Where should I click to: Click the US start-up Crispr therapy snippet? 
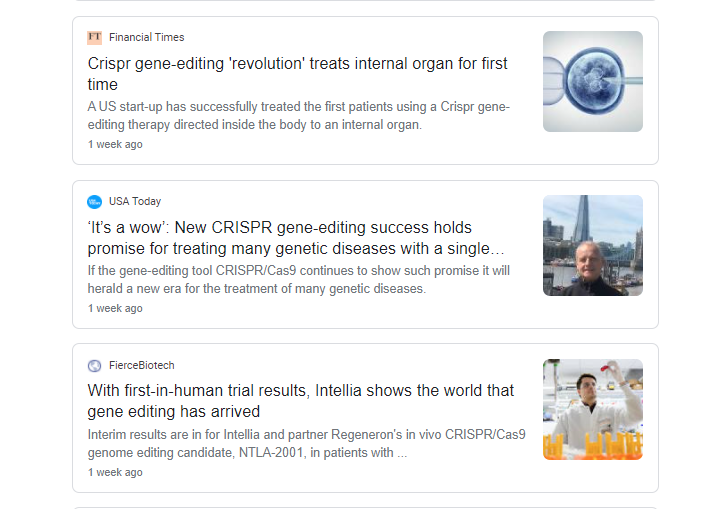coord(299,116)
